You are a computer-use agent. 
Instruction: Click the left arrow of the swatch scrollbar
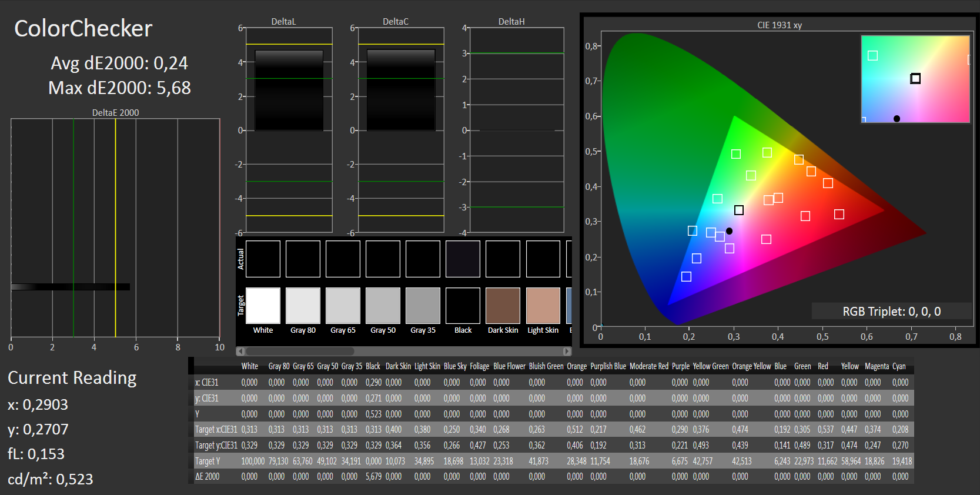pyautogui.click(x=240, y=351)
